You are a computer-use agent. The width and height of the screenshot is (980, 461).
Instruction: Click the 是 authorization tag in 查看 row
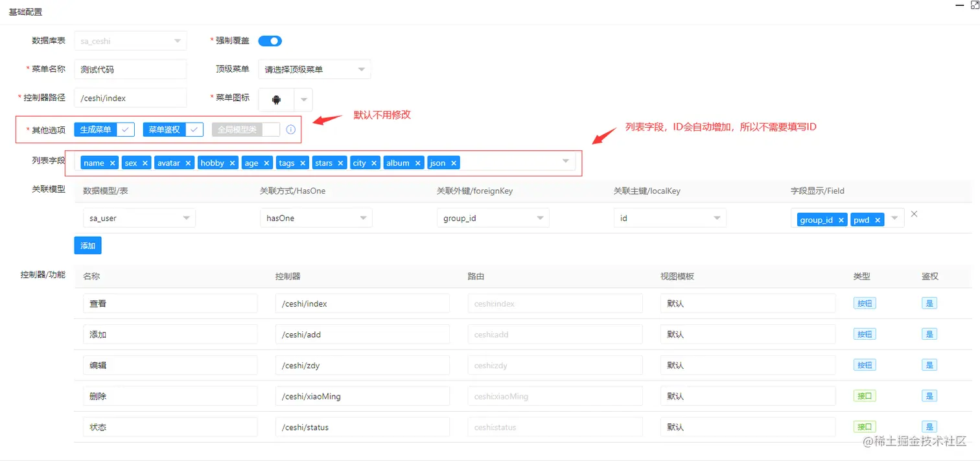coord(929,303)
